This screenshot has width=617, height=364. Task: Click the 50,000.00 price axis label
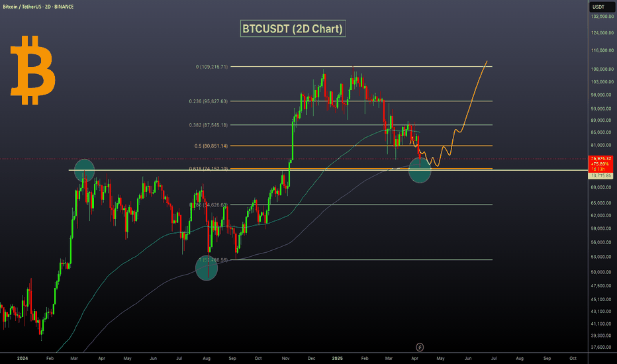[602, 272]
